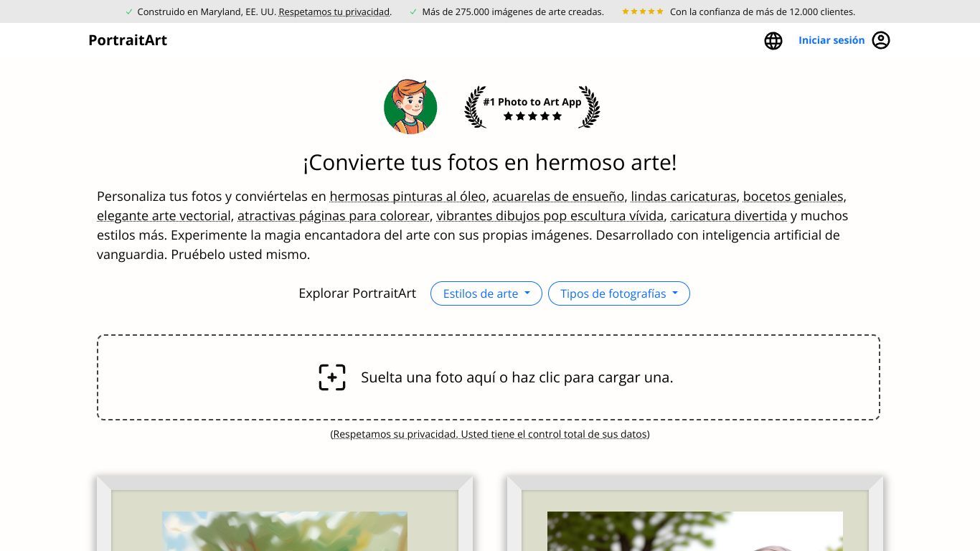Screen dimensions: 980x551
Task: Follow the hermosas pinturas al óleo link
Action: click(407, 197)
